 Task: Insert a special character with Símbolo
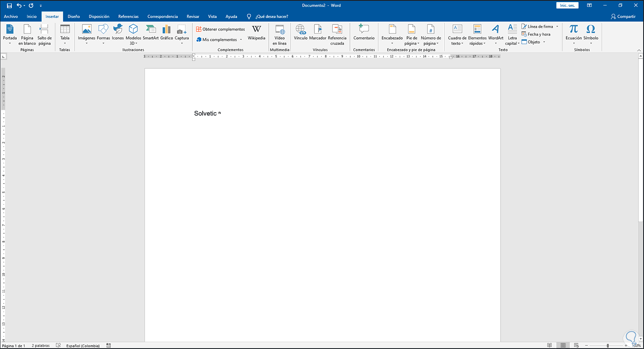[x=591, y=34]
